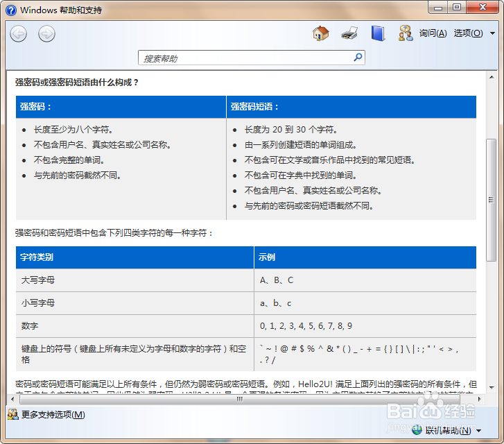The height and width of the screenshot is (444, 504).
Task: Click text 长度为 20 到 30 个字符。
Action: [291, 130]
